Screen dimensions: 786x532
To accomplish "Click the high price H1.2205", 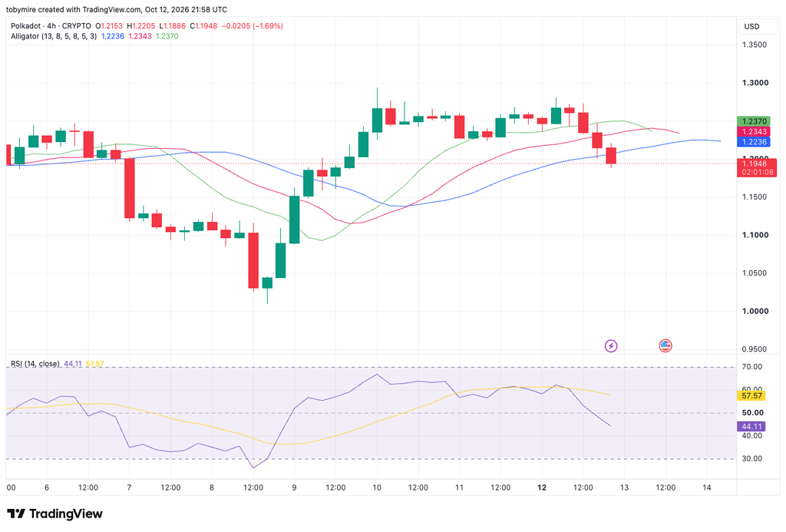I will click(x=141, y=26).
